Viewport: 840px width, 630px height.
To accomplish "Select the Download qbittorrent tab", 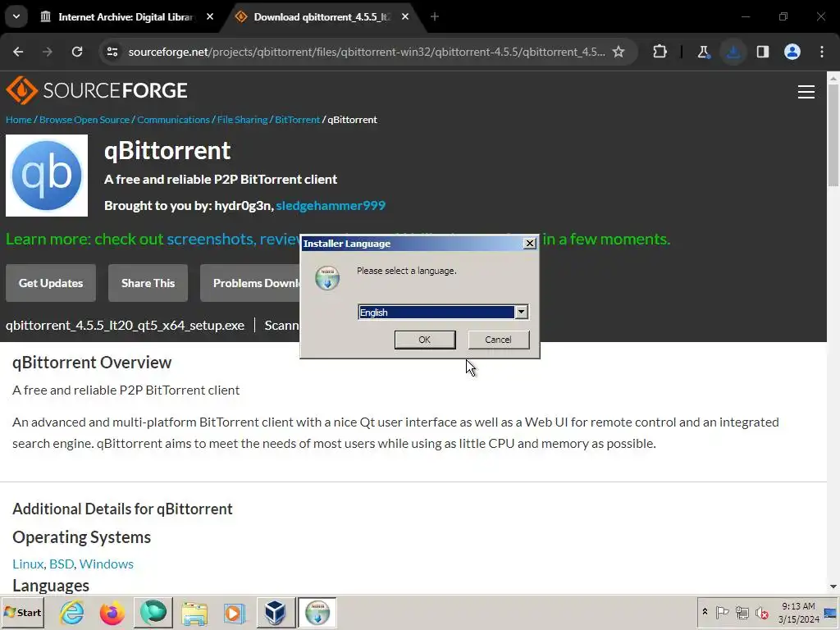I will coord(322,16).
